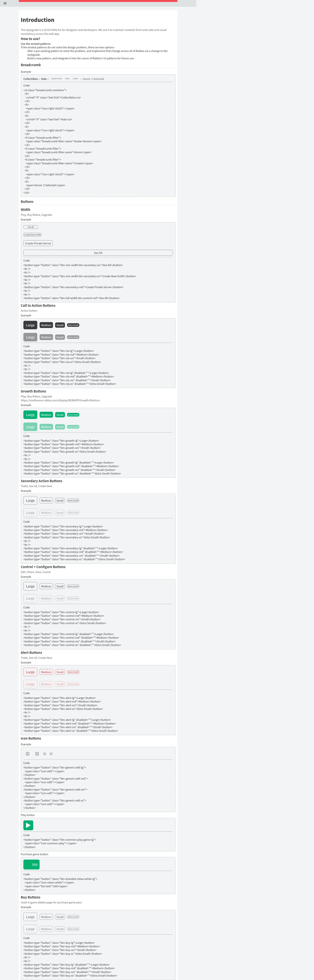Click 'Genre: 3 Selected' breadcrumb text
Viewport: 314px width, 980px height.
[x=93, y=79]
